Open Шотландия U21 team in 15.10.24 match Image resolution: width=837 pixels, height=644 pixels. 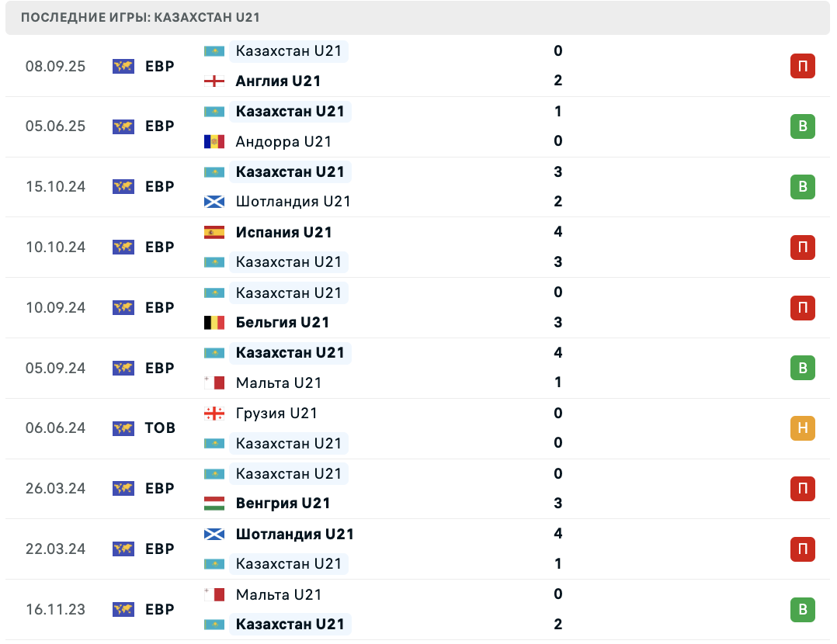pos(293,202)
